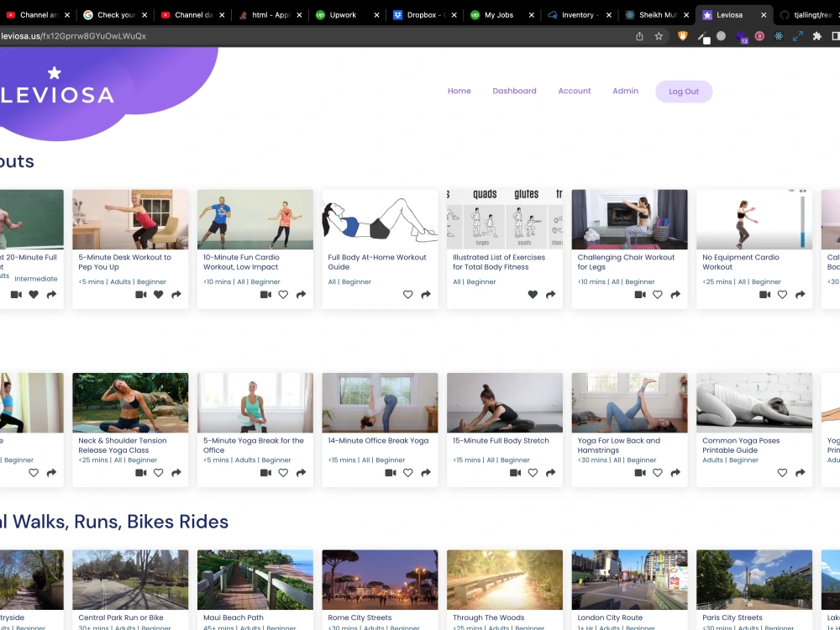Unfavorite the 5-Minute Desk Workout heart
Screen dimensions: 840x630
click(159, 295)
